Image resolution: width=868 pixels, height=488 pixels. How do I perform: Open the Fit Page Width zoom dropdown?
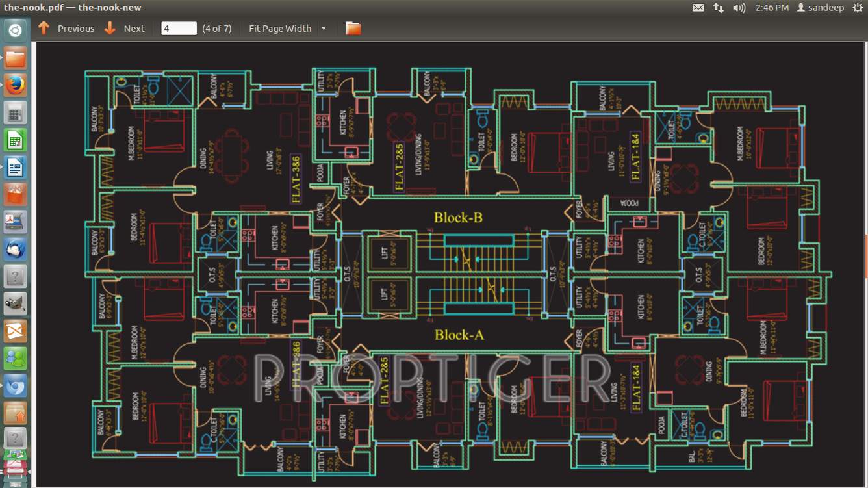click(287, 29)
